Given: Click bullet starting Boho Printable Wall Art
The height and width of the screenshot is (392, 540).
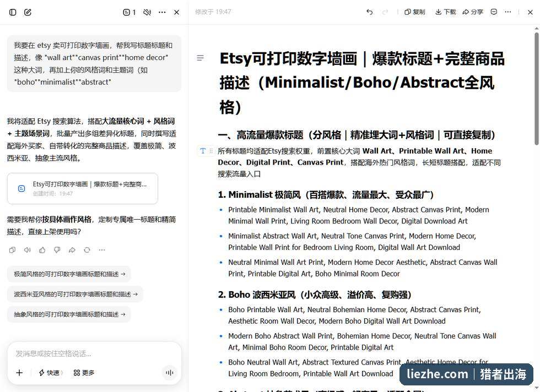Looking at the screenshot, I should tap(354, 315).
